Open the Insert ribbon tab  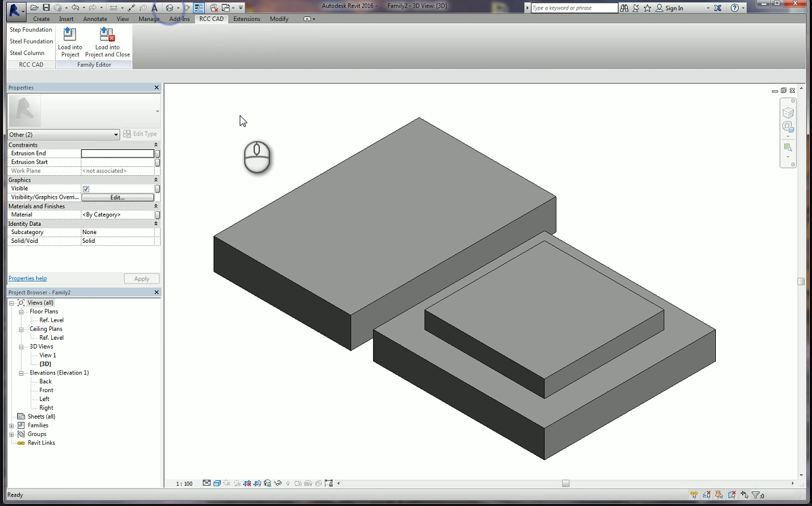click(66, 19)
